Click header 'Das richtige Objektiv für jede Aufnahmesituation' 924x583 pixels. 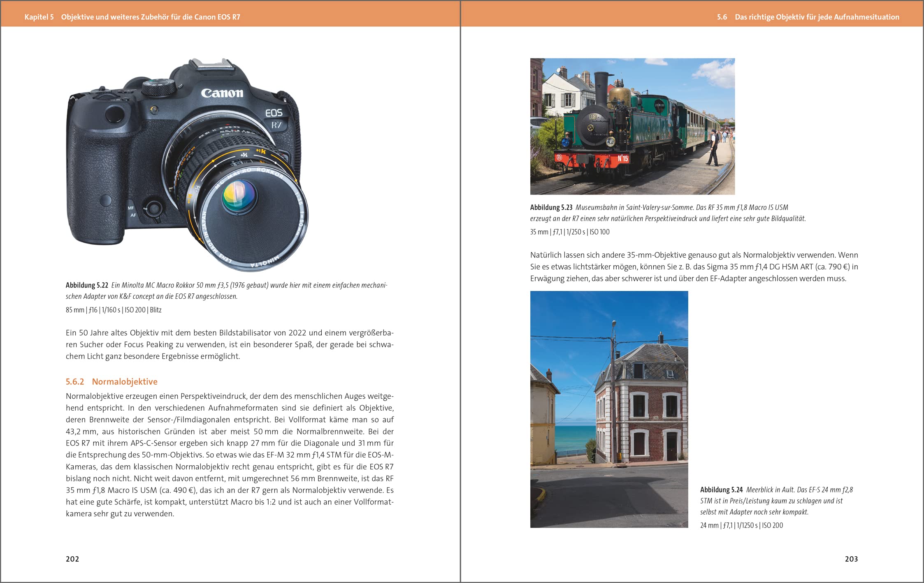point(817,17)
